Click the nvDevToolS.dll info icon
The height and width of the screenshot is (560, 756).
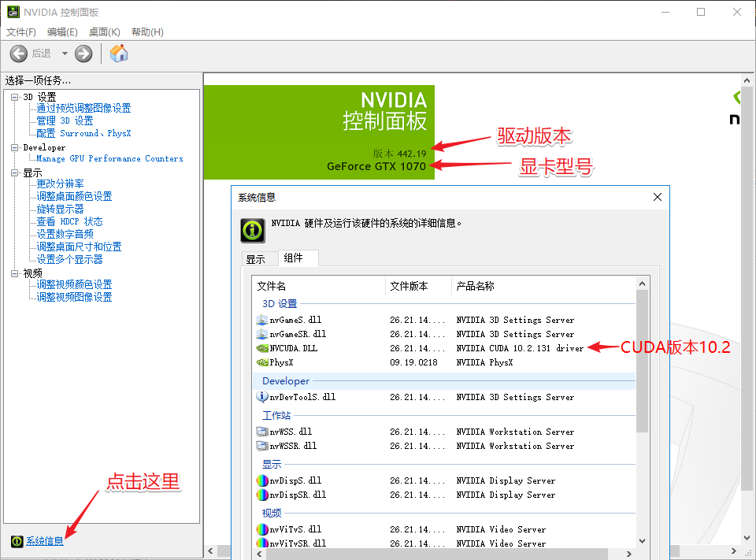(x=261, y=396)
